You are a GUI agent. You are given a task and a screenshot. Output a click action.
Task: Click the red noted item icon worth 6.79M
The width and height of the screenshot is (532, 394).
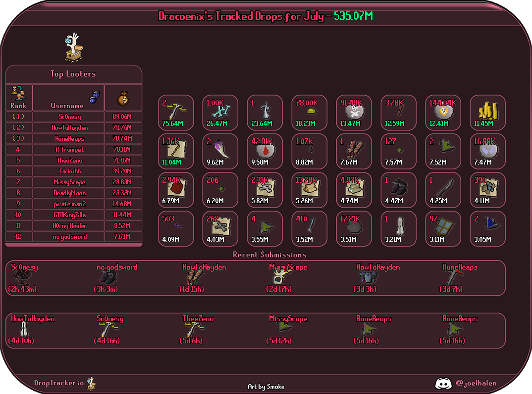[x=177, y=188]
